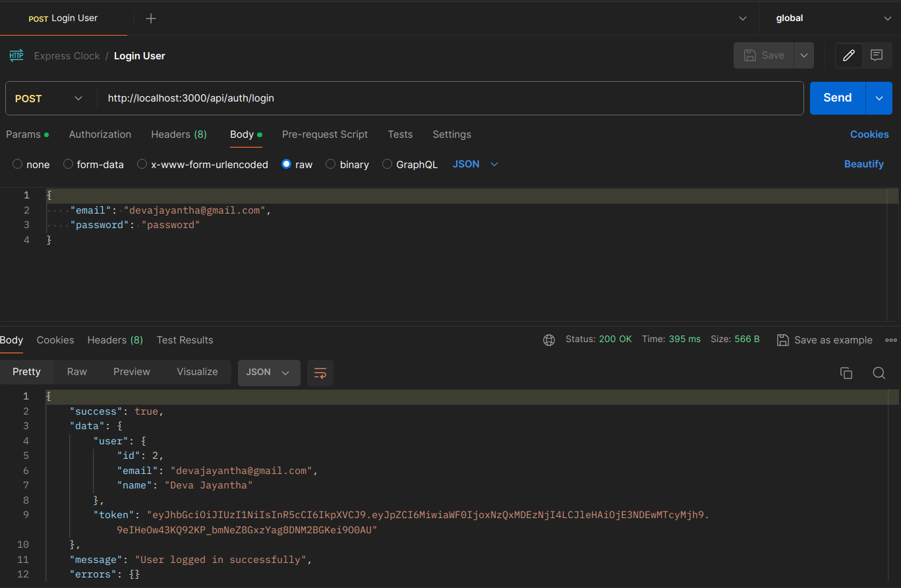Open the JSON body language dropdown
The width and height of the screenshot is (901, 588).
click(x=475, y=163)
